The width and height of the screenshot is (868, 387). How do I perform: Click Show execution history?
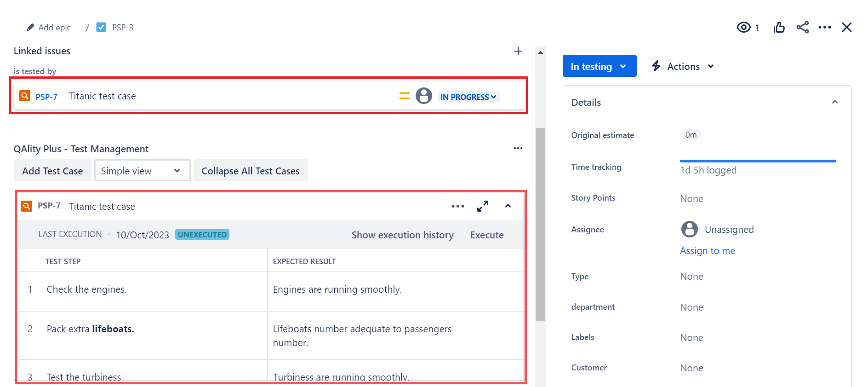click(x=403, y=235)
